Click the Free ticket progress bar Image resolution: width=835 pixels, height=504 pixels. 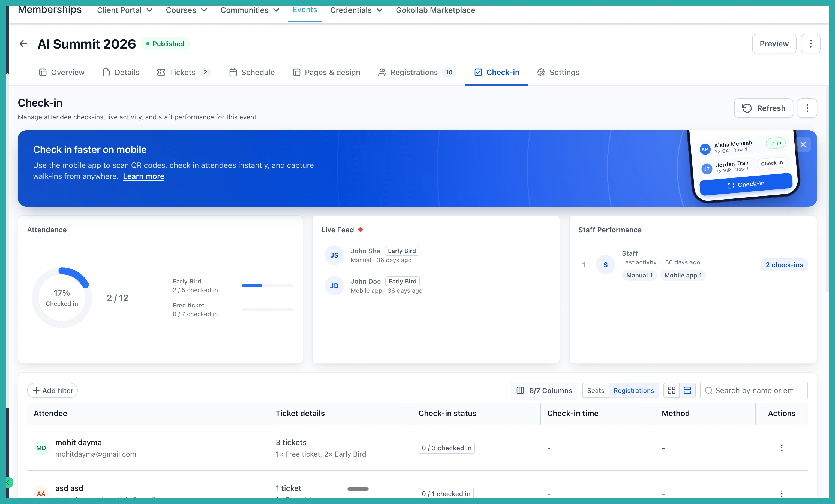(267, 310)
